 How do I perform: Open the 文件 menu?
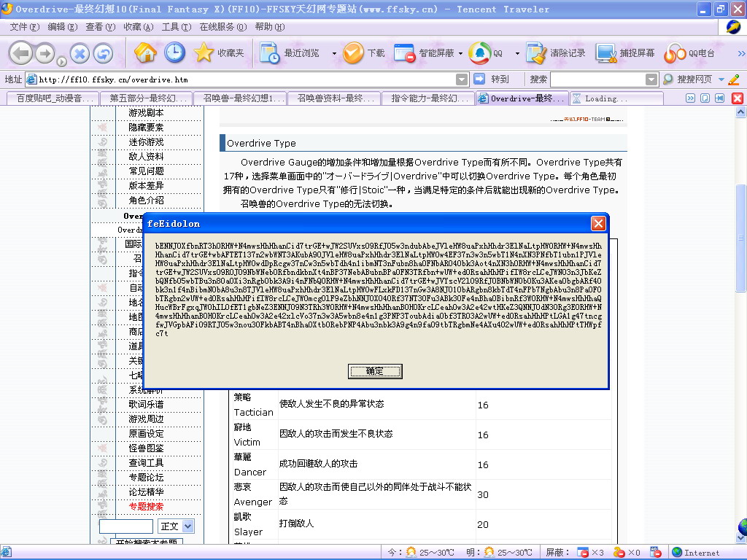(25, 27)
